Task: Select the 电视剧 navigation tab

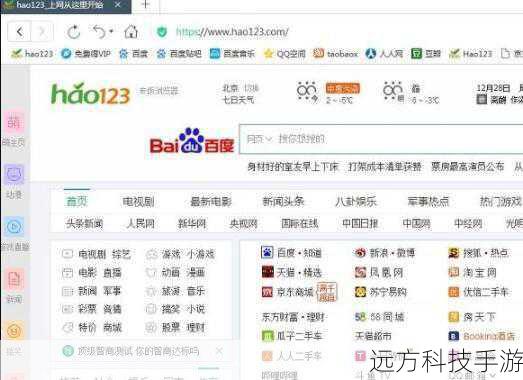Action: coord(138,202)
